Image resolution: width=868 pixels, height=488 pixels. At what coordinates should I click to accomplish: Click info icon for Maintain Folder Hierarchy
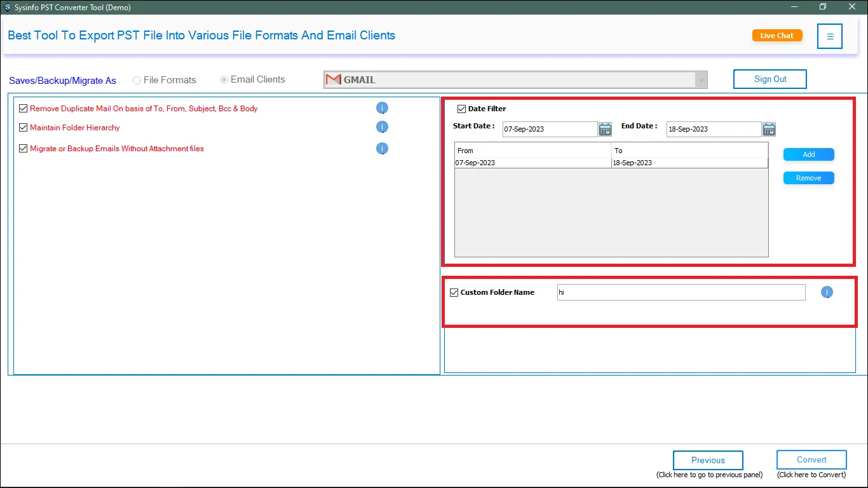tap(382, 127)
